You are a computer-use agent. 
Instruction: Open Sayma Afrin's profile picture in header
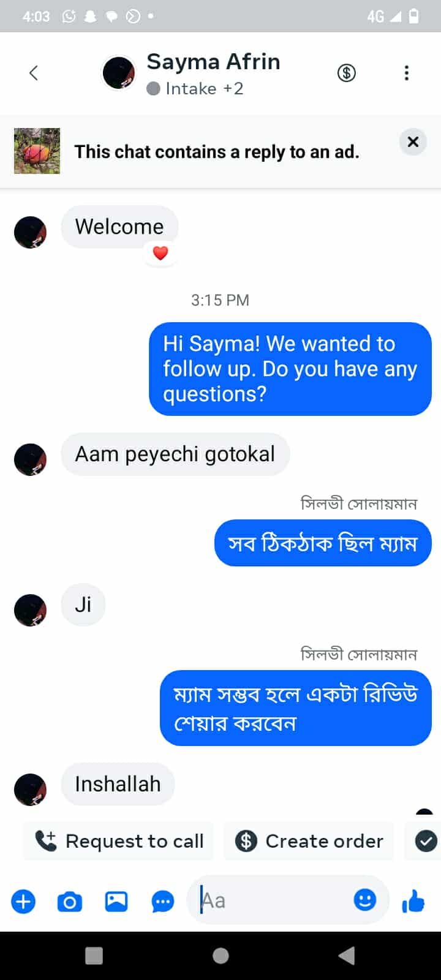[118, 73]
